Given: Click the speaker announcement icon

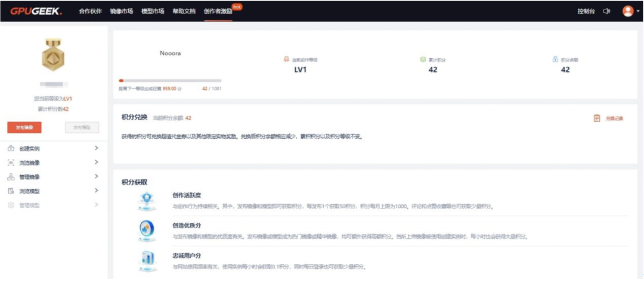Looking at the screenshot, I should [606, 11].
